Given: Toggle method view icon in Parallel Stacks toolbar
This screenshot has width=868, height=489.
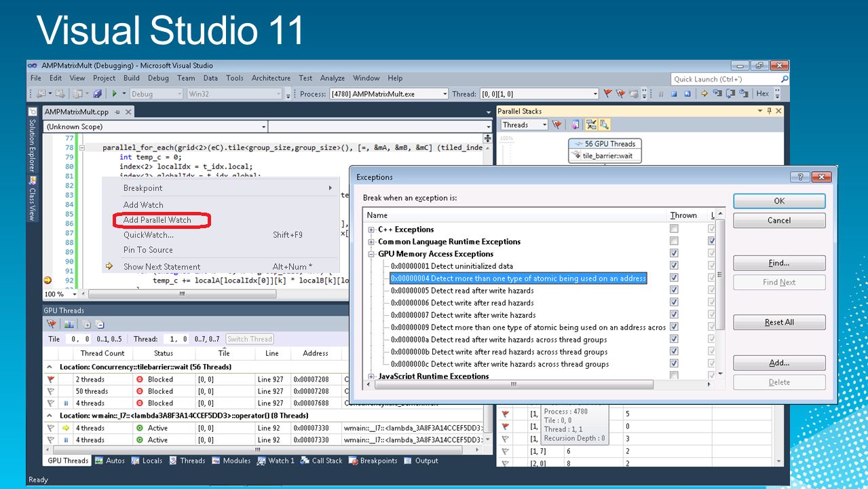Looking at the screenshot, I should [x=575, y=124].
